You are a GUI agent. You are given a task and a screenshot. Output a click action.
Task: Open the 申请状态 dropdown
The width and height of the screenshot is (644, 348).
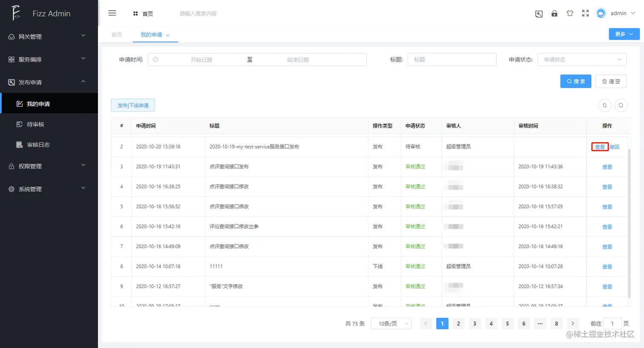[x=582, y=60]
